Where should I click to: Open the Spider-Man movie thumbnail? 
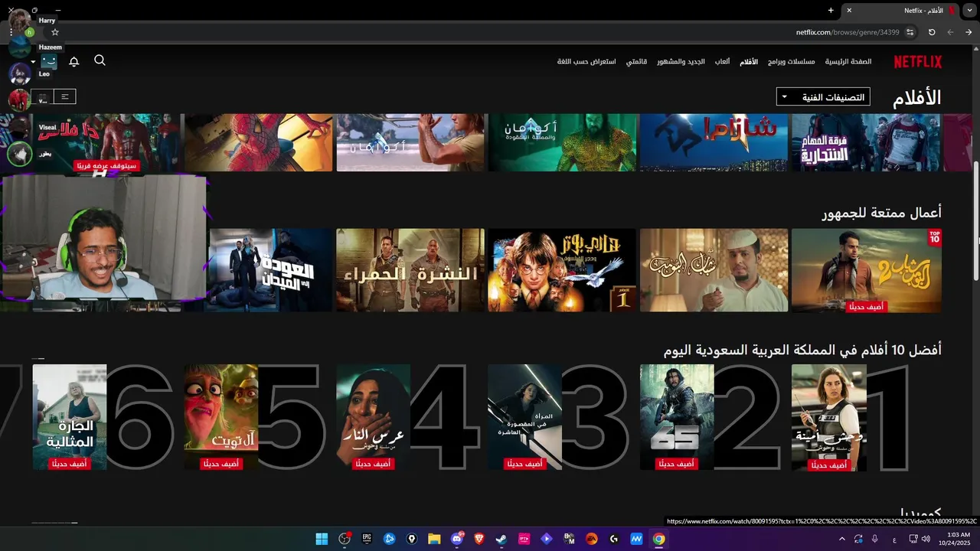pos(258,142)
